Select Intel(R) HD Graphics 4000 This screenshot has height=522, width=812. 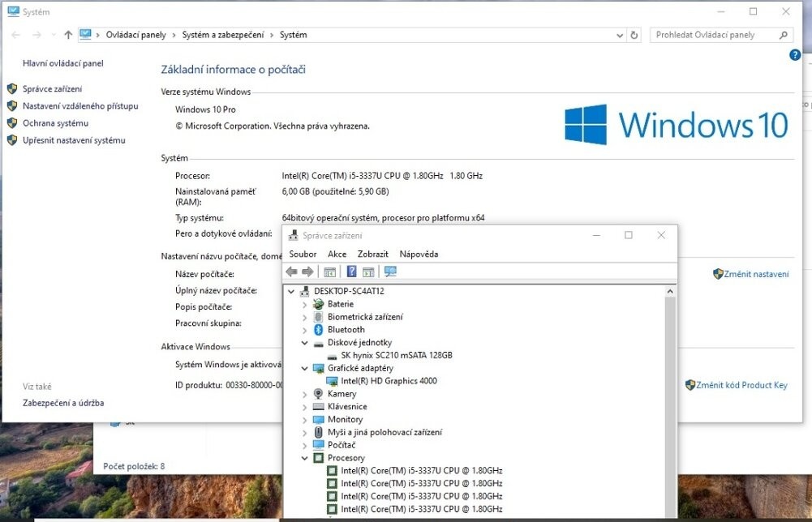point(389,381)
